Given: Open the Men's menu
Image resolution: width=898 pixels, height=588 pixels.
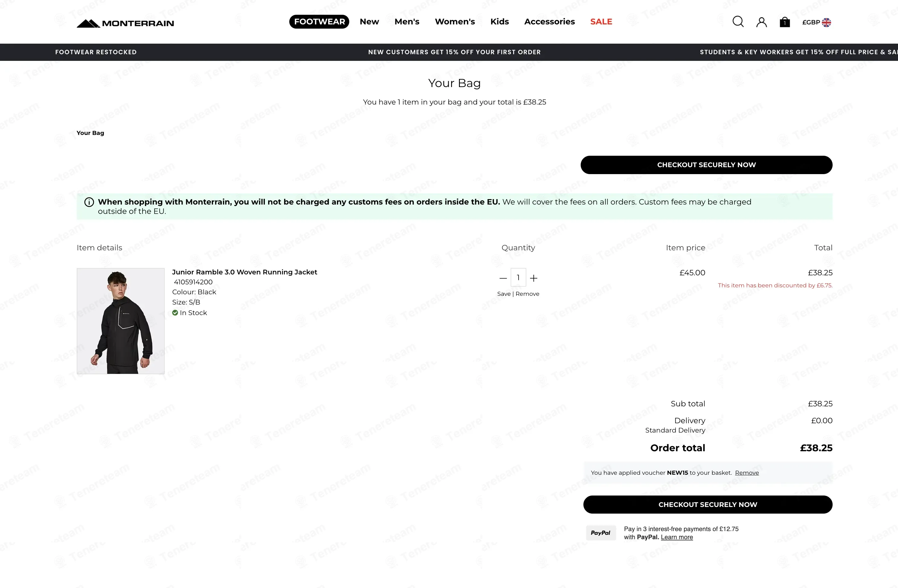Looking at the screenshot, I should click(x=407, y=21).
